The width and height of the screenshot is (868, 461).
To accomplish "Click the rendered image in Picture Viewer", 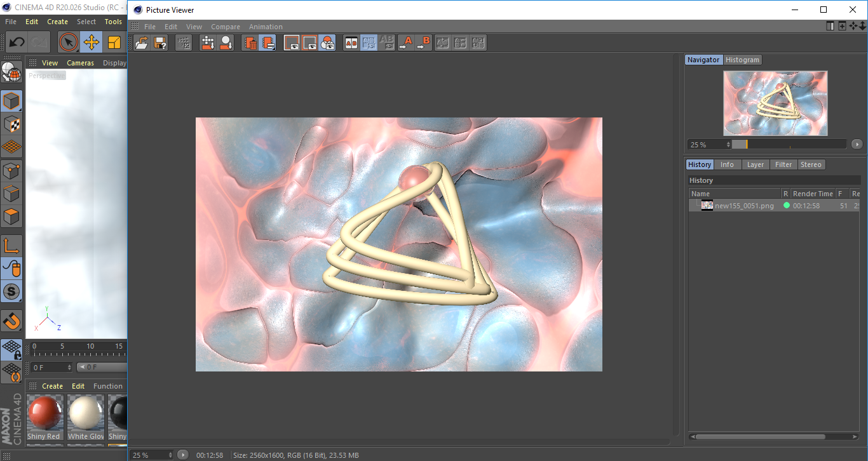I will coord(398,244).
